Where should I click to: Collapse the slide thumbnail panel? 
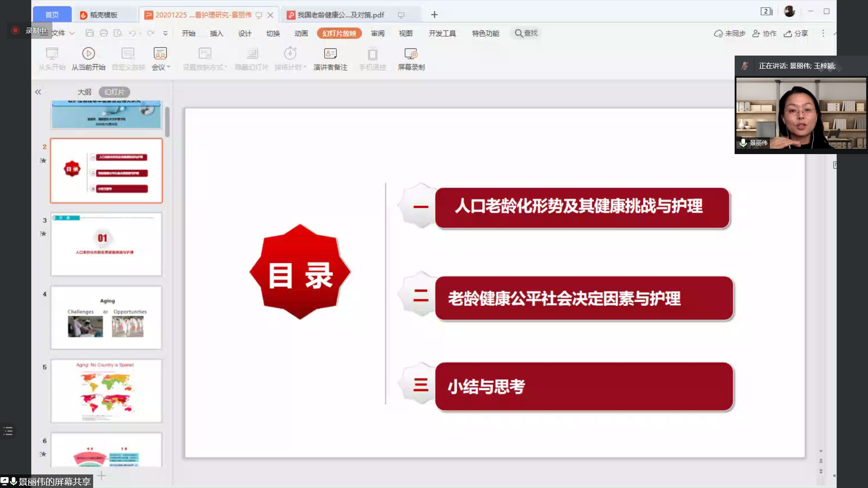click(38, 92)
